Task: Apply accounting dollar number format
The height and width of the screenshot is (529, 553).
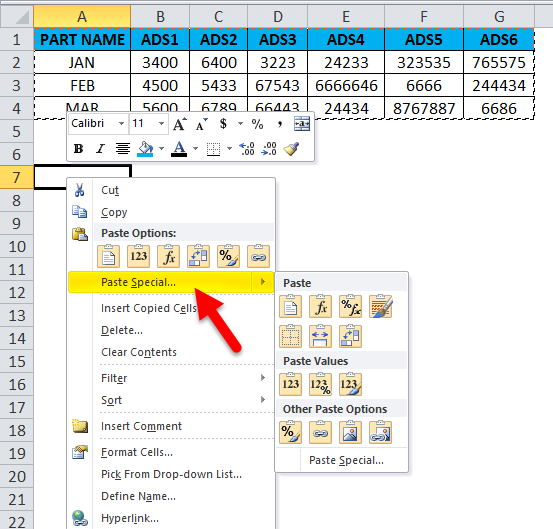Action: tap(223, 124)
